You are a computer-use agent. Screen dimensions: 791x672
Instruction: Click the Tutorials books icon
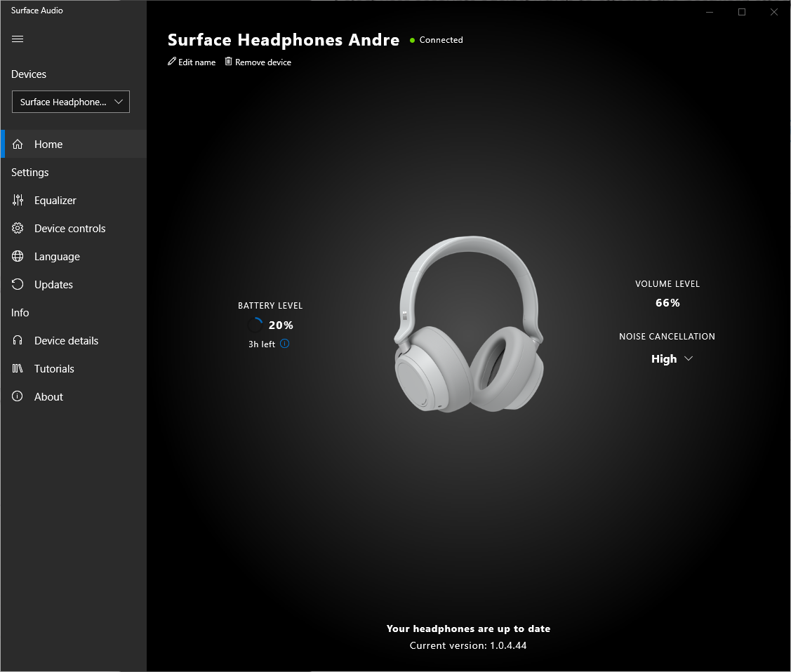pos(18,369)
